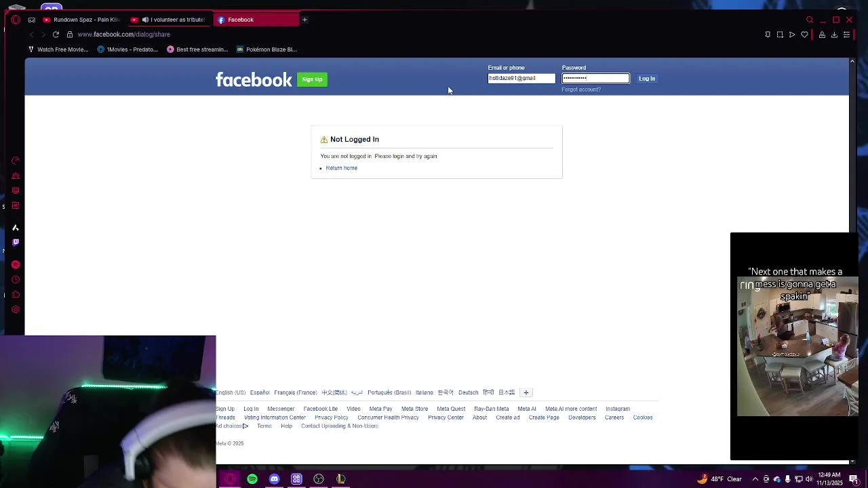Open sidebar settings gear icon

(16, 310)
